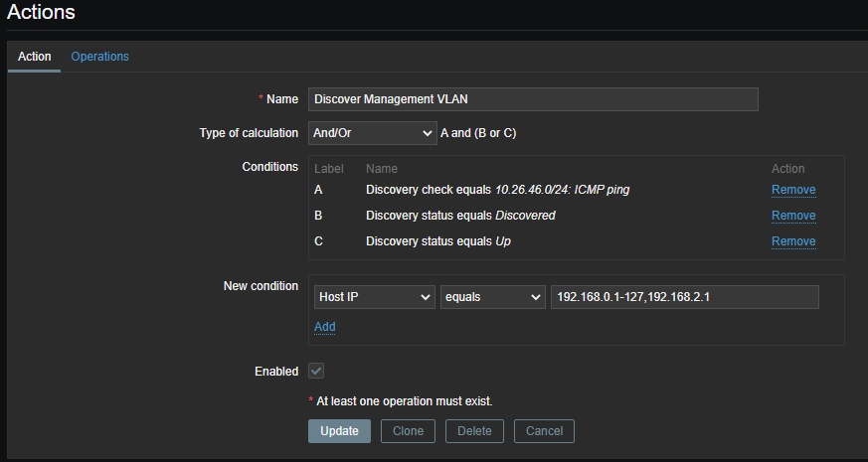The image size is (868, 462).
Task: Click the Delete button
Action: pyautogui.click(x=474, y=431)
